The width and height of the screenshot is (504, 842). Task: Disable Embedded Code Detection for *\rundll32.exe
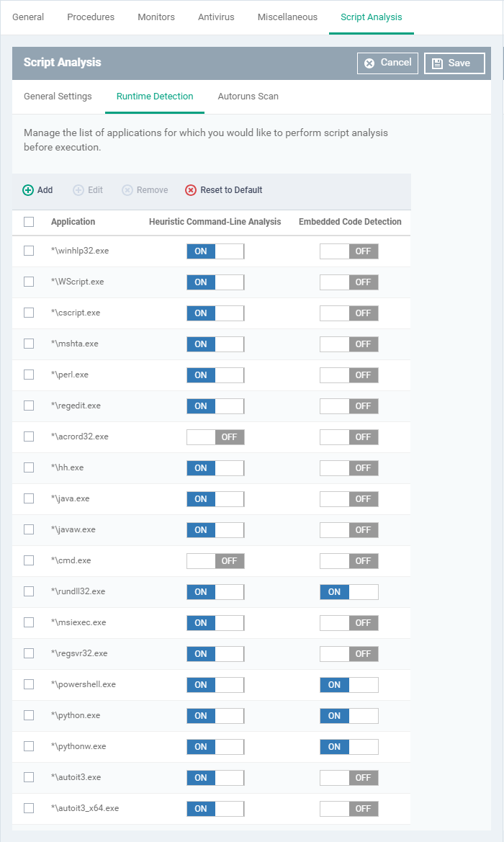[x=349, y=591]
